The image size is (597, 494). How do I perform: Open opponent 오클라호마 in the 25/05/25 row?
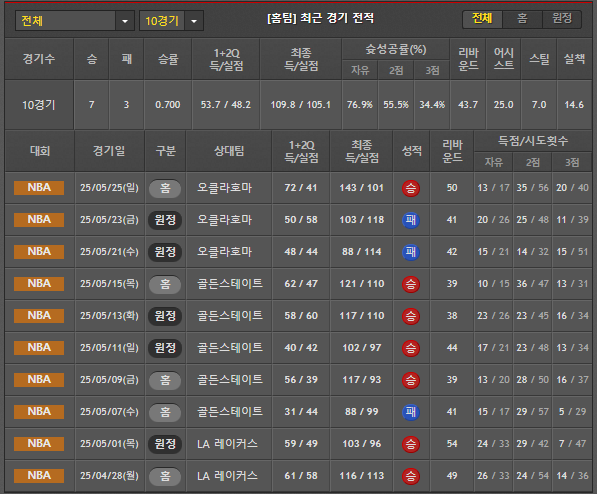224,188
